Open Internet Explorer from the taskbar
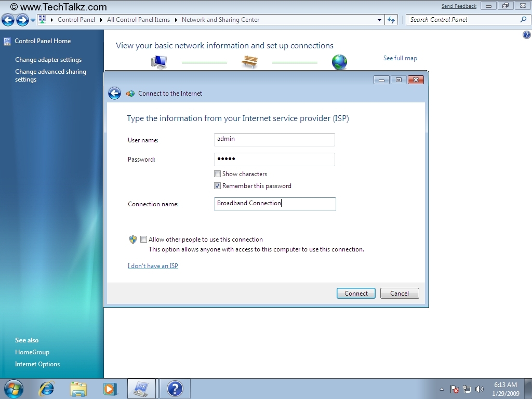 point(47,389)
